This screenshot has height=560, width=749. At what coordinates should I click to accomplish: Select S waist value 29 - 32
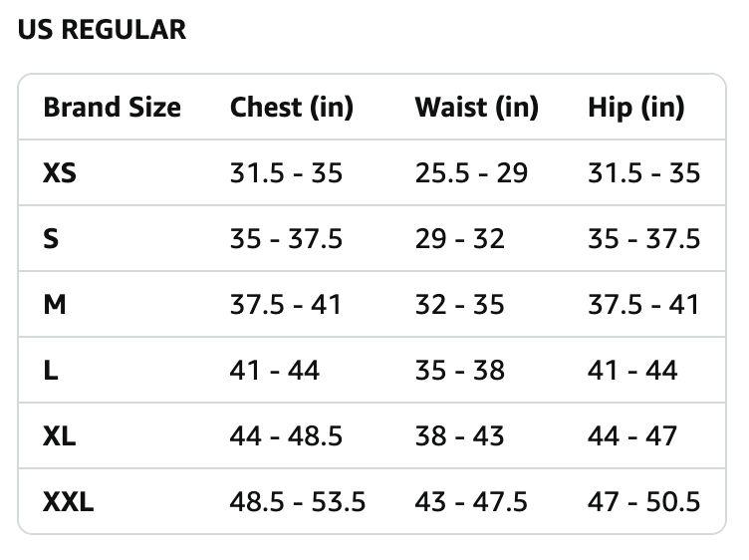(459, 239)
